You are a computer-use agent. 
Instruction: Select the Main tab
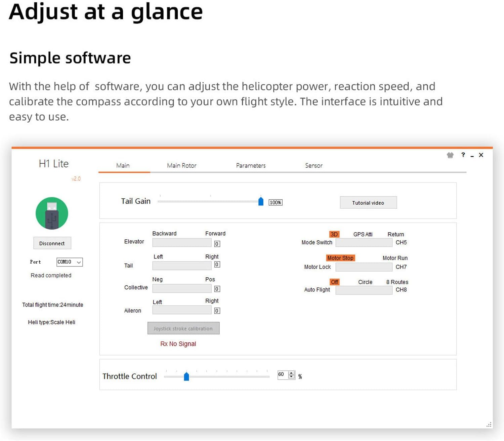(123, 165)
